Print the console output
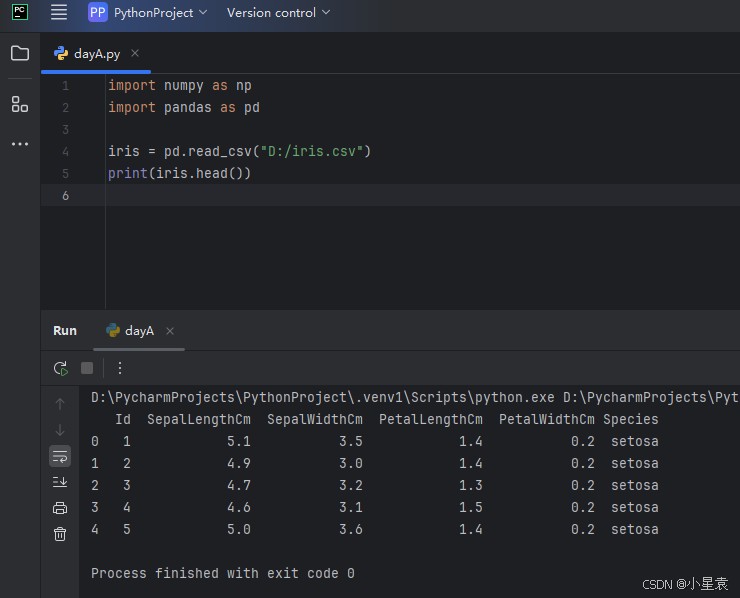This screenshot has width=740, height=598. 60,508
